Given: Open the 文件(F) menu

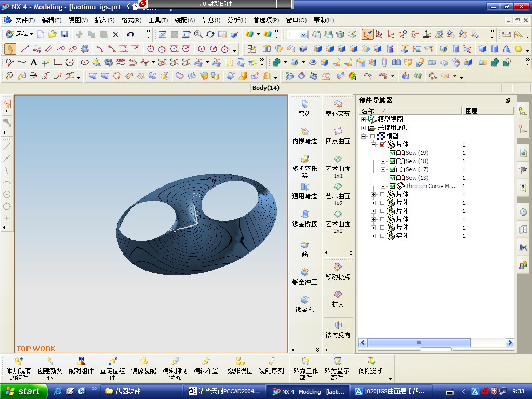Looking at the screenshot, I should pyautogui.click(x=24, y=20).
